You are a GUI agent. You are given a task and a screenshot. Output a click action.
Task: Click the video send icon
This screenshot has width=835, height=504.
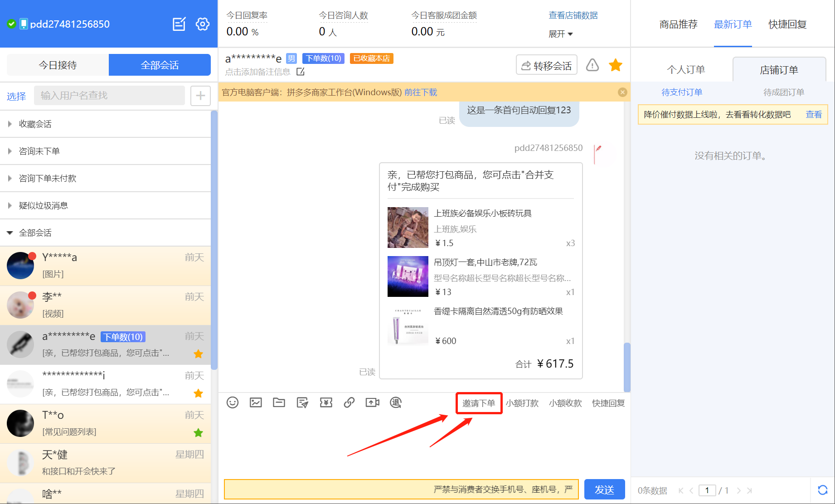[372, 402]
